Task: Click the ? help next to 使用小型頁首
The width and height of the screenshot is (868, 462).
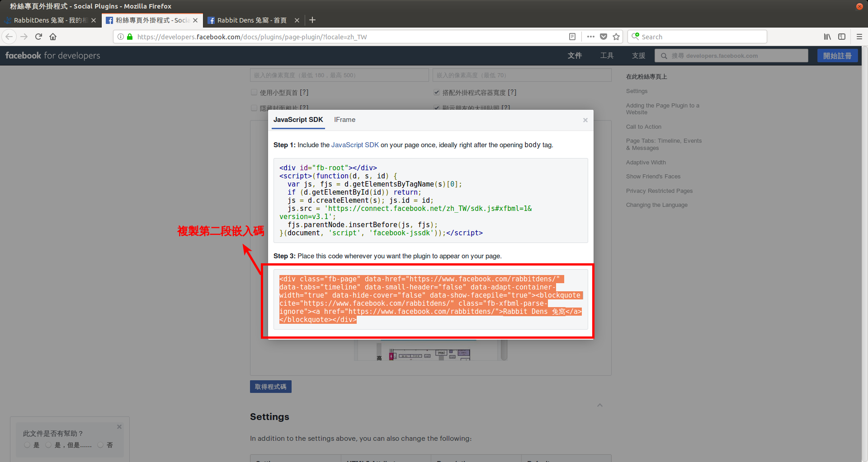Action: (304, 92)
